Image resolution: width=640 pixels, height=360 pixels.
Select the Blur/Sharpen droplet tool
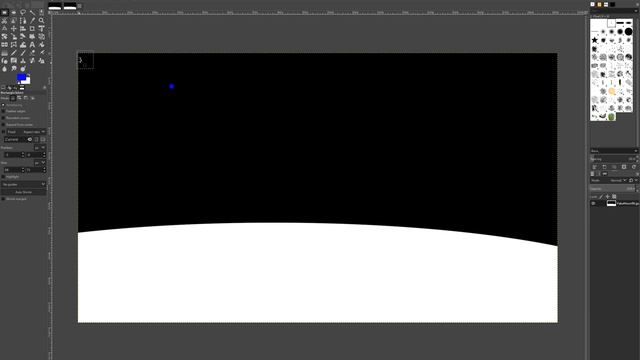[4, 69]
